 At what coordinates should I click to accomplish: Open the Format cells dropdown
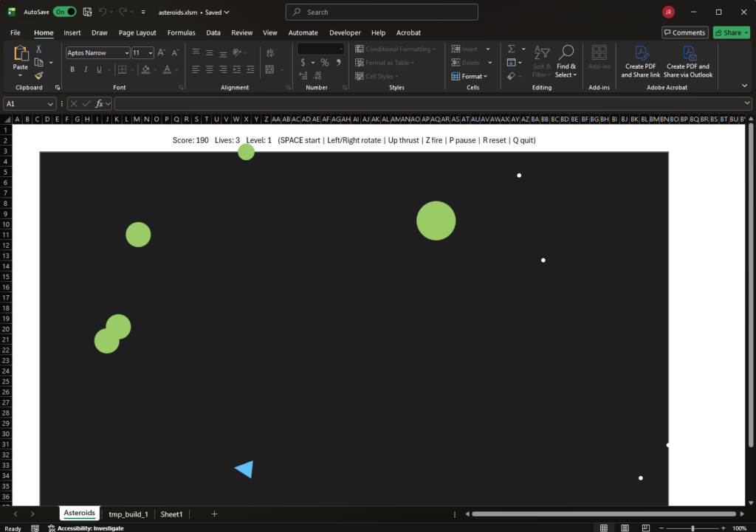(x=469, y=76)
